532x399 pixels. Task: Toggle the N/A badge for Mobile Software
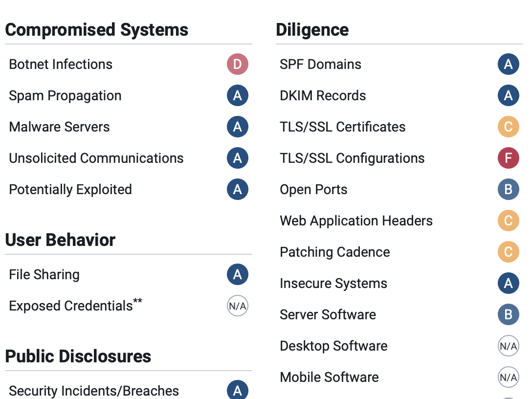pyautogui.click(x=508, y=377)
